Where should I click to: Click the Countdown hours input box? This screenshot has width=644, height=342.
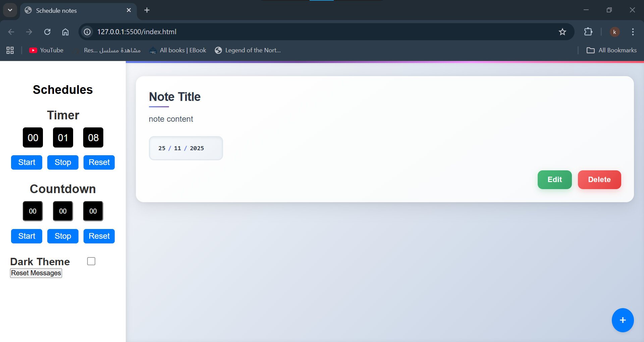pos(33,211)
